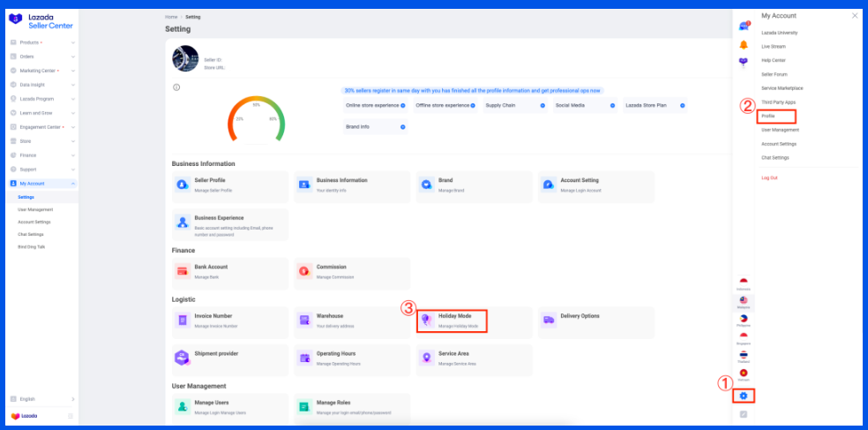Image resolution: width=868 pixels, height=430 pixels.
Task: Select Profile in My Account panel
Action: (768, 116)
